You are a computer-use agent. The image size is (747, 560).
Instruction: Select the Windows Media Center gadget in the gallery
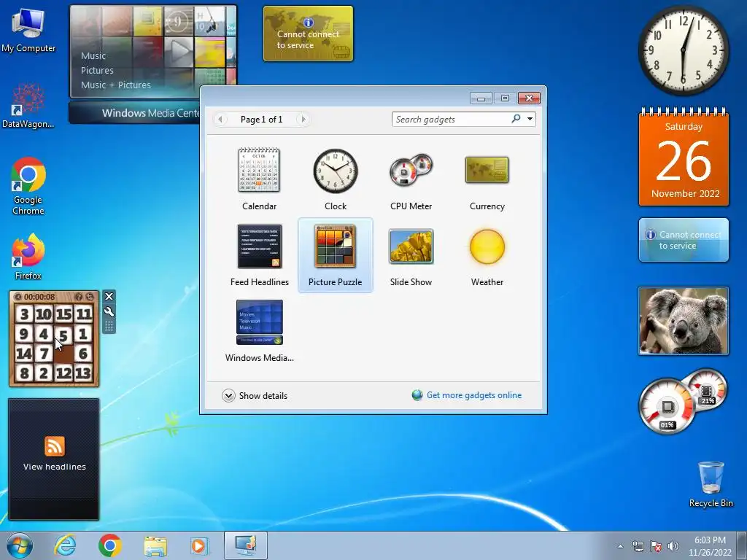tap(259, 331)
